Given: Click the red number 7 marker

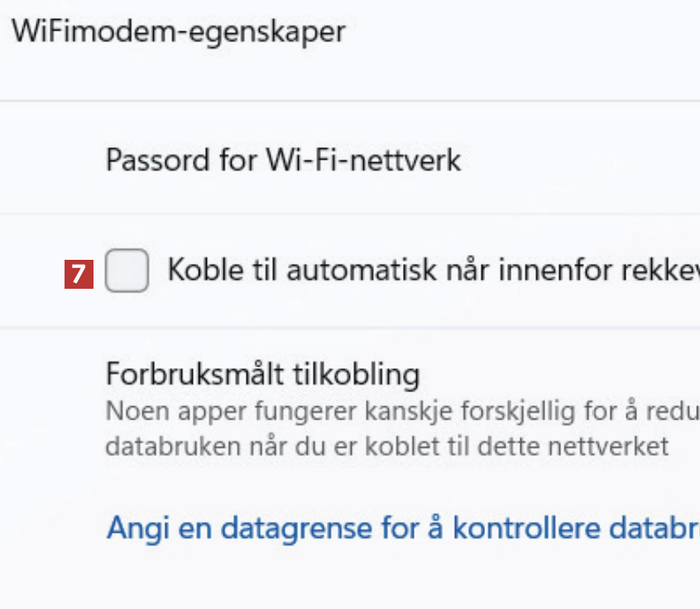Looking at the screenshot, I should point(79,273).
